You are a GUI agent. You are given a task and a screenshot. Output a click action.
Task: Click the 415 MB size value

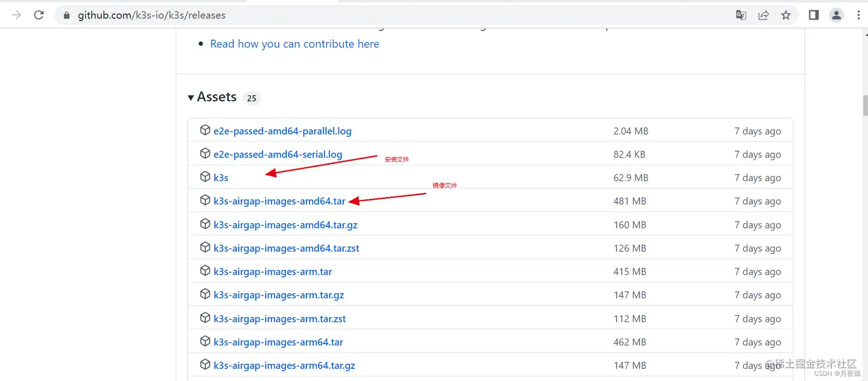630,272
